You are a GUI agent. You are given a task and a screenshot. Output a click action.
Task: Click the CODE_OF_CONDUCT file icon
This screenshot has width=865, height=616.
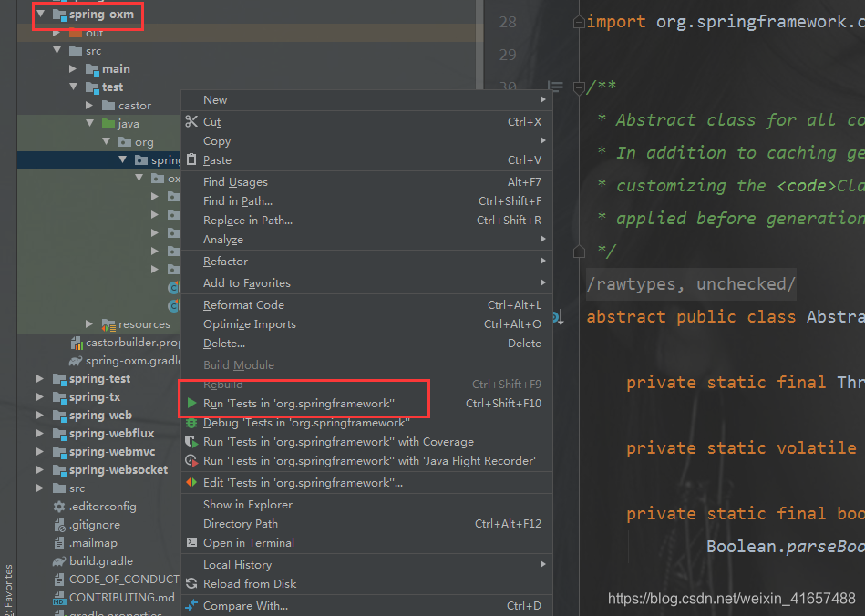[59, 579]
